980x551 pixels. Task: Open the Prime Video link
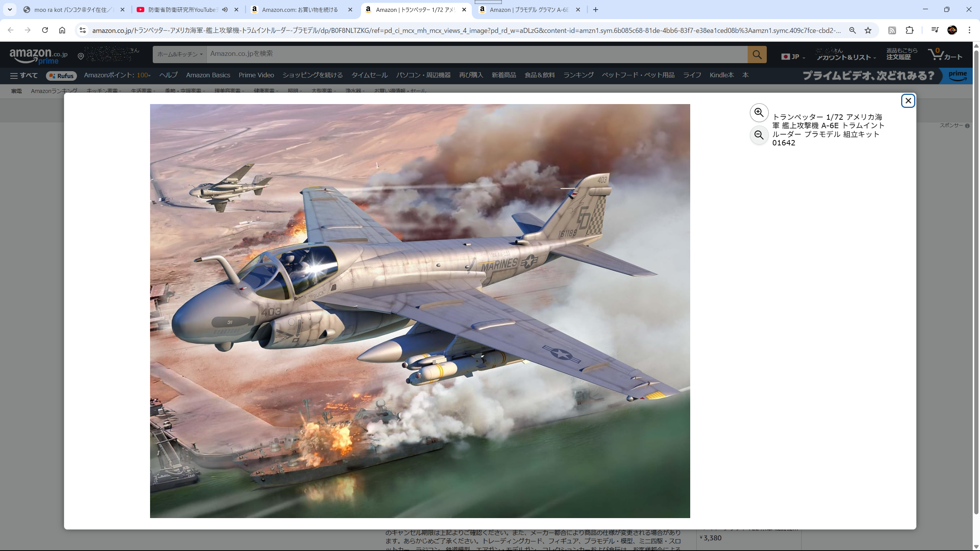pos(256,75)
